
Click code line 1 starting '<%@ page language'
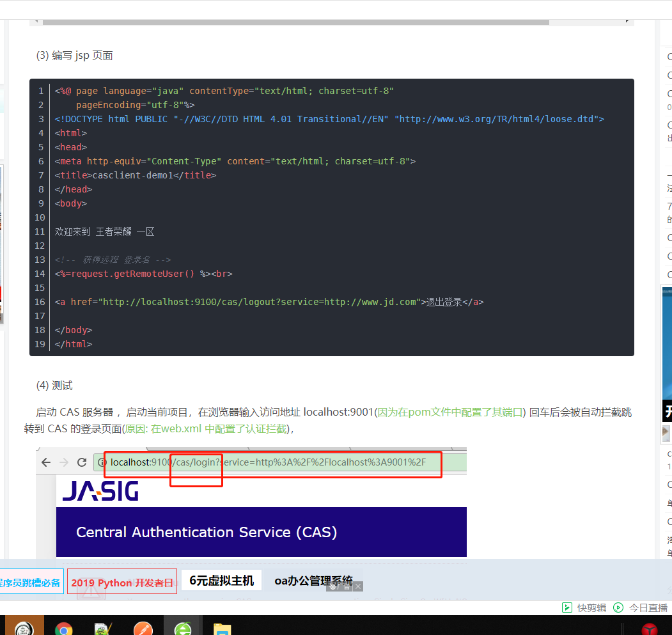coord(224,91)
